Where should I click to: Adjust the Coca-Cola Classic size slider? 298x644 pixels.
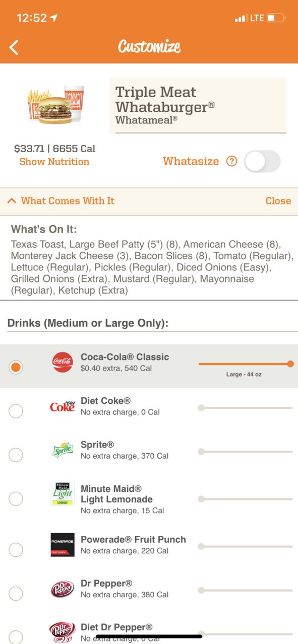(x=245, y=364)
